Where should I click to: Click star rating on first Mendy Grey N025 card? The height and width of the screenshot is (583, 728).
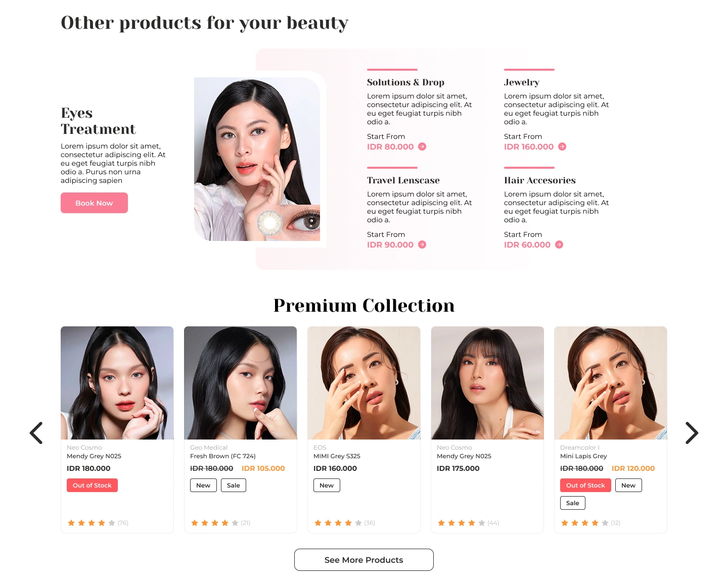click(92, 523)
